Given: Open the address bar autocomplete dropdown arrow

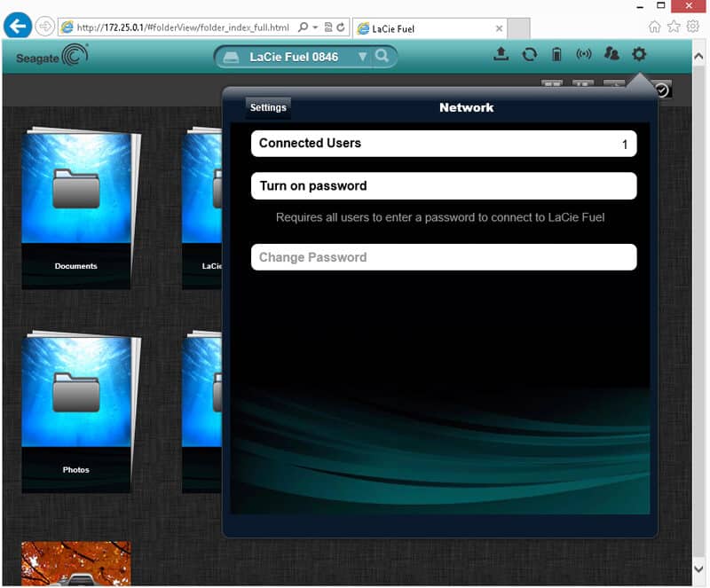Looking at the screenshot, I should 315,27.
